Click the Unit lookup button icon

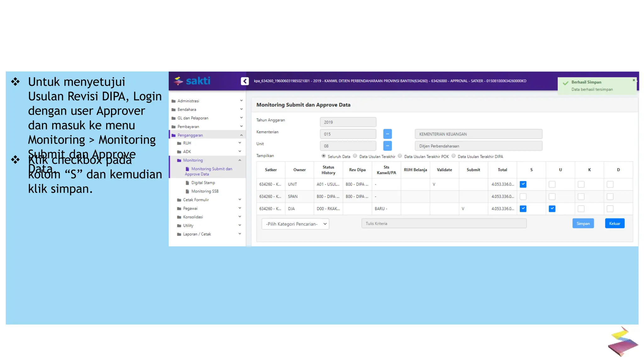coord(387,146)
